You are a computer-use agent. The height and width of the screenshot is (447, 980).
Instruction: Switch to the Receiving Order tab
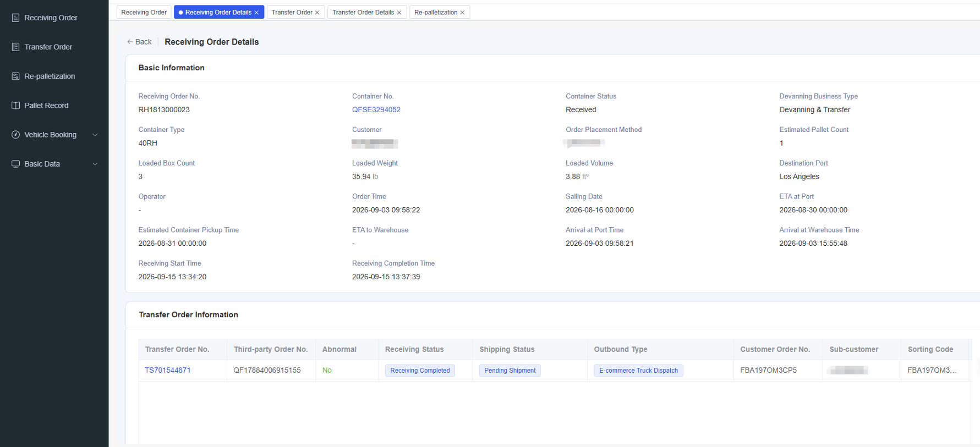pyautogui.click(x=144, y=12)
